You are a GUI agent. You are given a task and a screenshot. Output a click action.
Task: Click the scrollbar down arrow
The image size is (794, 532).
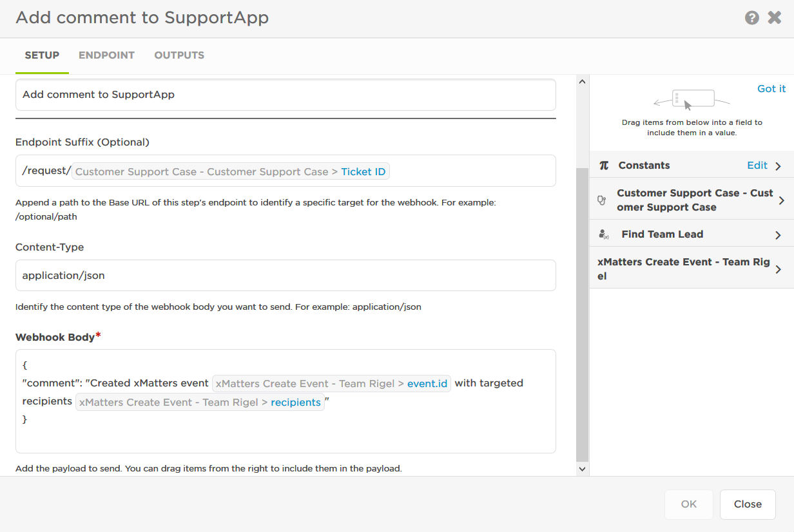pos(582,470)
